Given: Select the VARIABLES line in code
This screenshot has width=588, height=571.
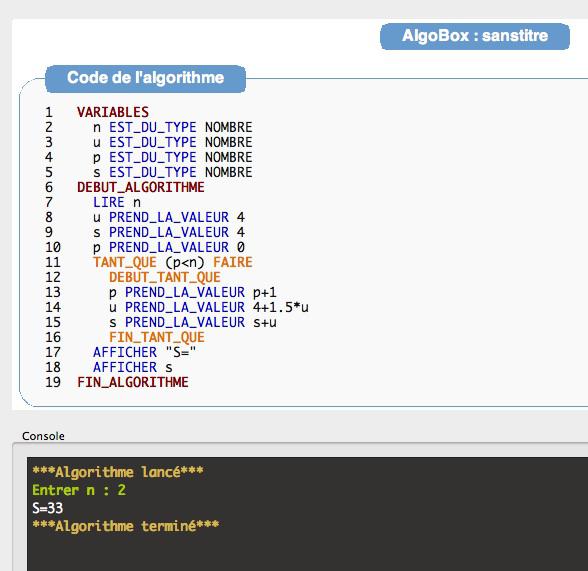Looking at the screenshot, I should [x=113, y=112].
